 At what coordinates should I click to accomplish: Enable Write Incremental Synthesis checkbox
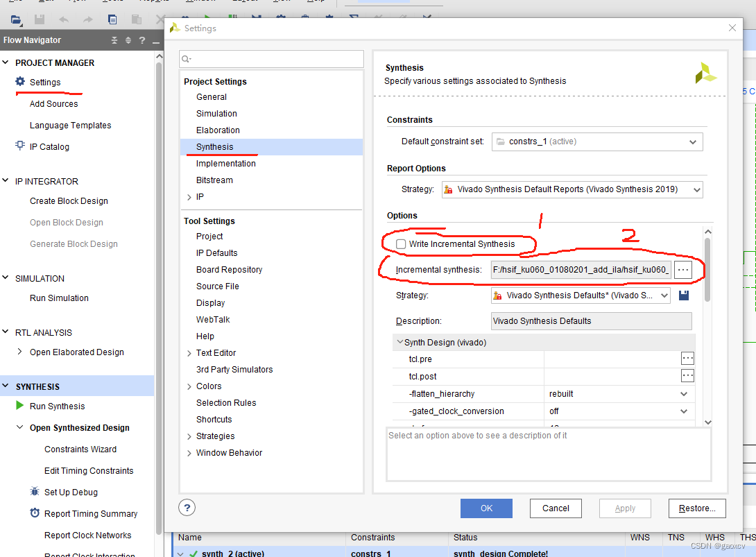pos(401,244)
